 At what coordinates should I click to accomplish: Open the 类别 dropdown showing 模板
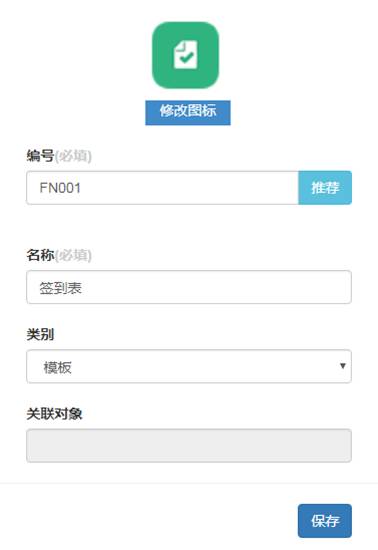pos(189,366)
